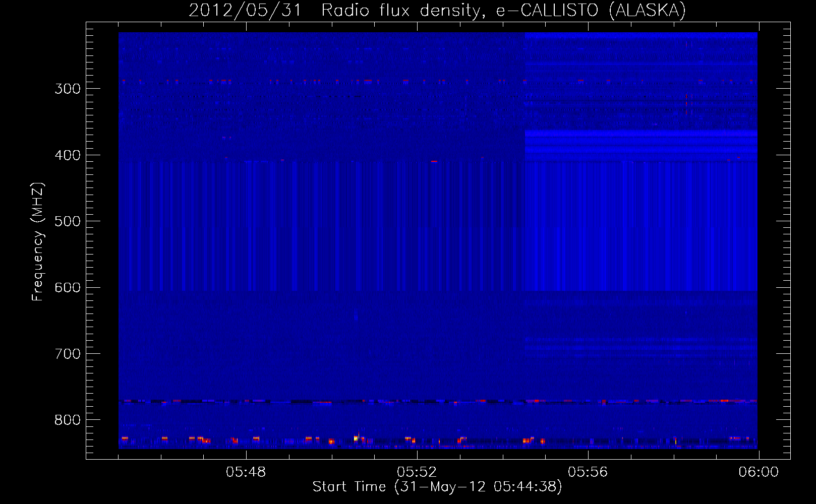Click the plot title '2012/05/31 Radio flux density'
This screenshot has width=816, height=504.
tap(336, 11)
